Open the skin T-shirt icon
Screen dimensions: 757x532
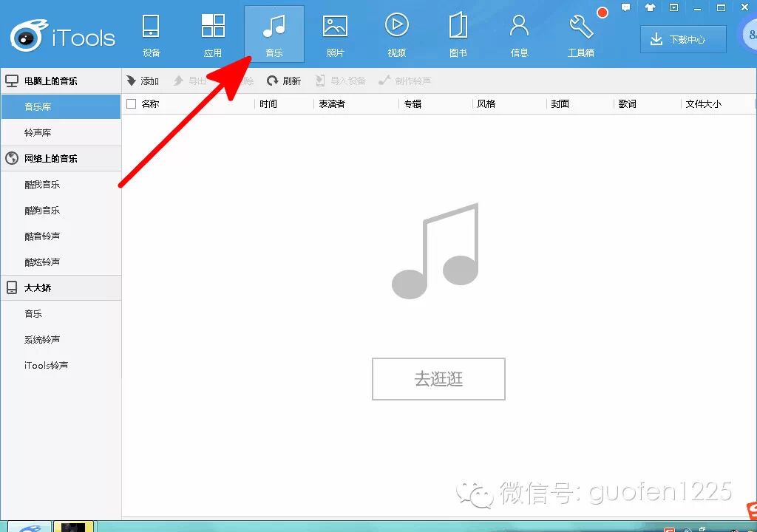click(x=650, y=7)
